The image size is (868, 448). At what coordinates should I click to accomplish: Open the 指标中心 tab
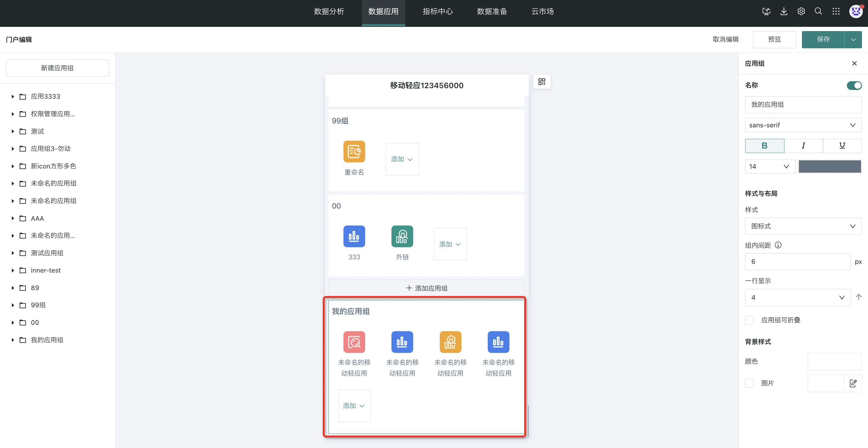point(437,11)
